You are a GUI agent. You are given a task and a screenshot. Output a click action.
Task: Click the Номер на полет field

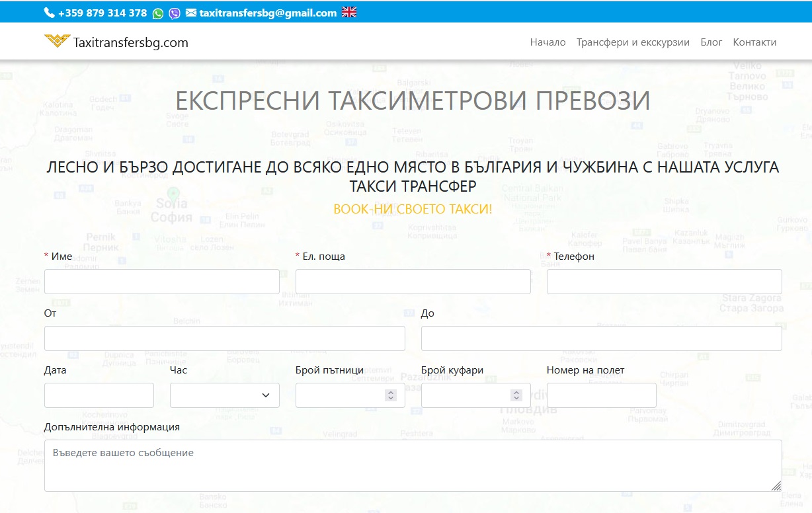coord(602,395)
